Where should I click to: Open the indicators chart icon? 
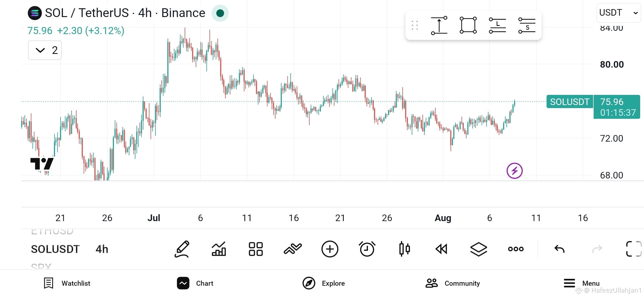click(x=219, y=249)
